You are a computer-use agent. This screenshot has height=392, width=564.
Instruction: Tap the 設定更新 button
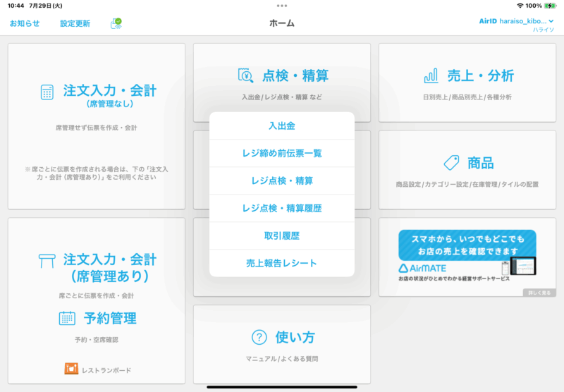tap(75, 23)
